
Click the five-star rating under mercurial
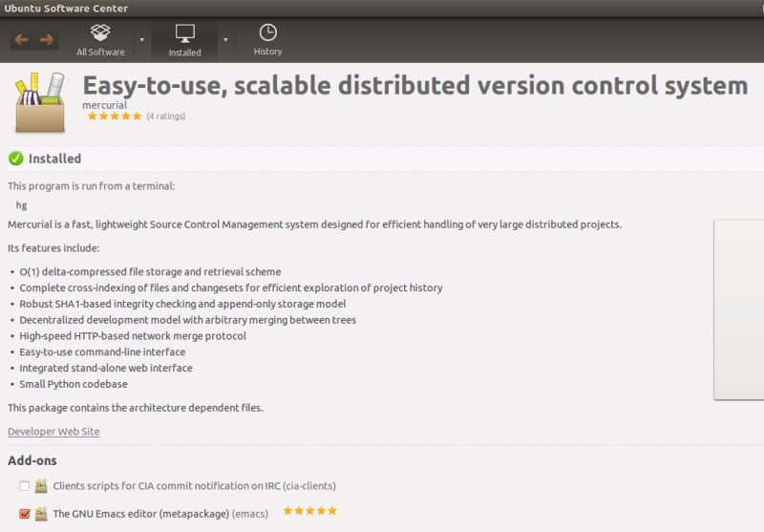tap(114, 116)
